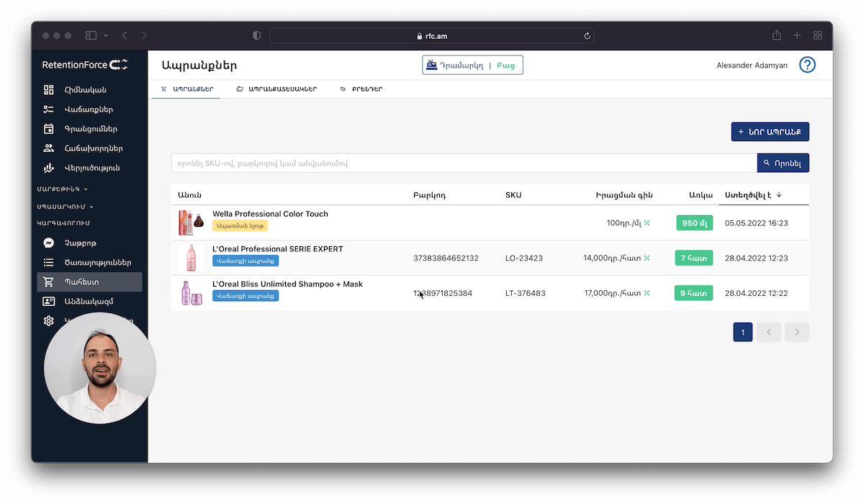The width and height of the screenshot is (864, 504).
Task: Click the Վաճառքներ sales checklist icon
Action: pyautogui.click(x=49, y=109)
